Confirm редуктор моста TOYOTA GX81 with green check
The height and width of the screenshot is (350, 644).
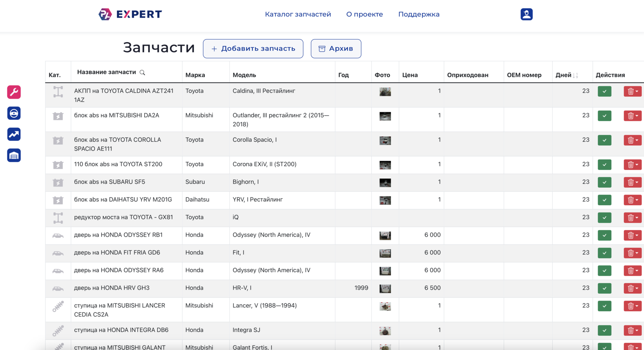click(x=605, y=218)
